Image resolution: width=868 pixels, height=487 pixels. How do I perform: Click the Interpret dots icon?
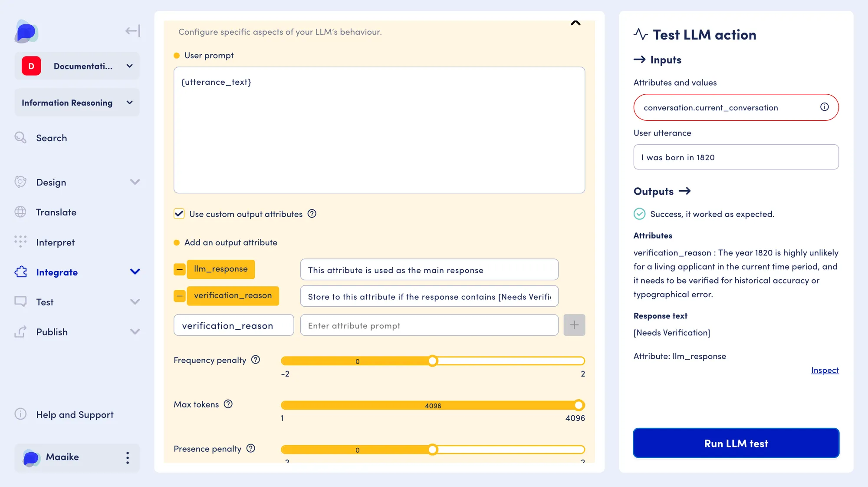coord(20,242)
